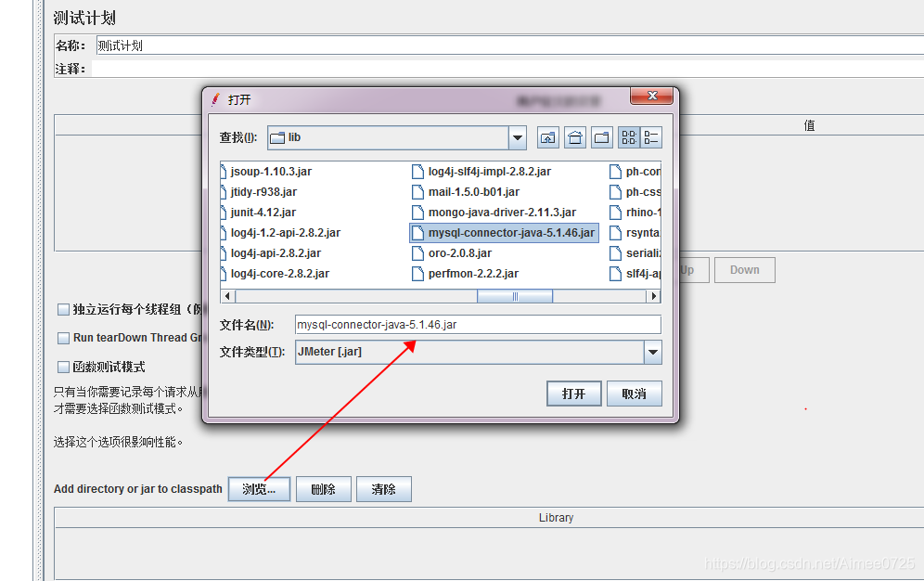
Task: Select oro-2.0.8.jar file name
Action: [459, 253]
